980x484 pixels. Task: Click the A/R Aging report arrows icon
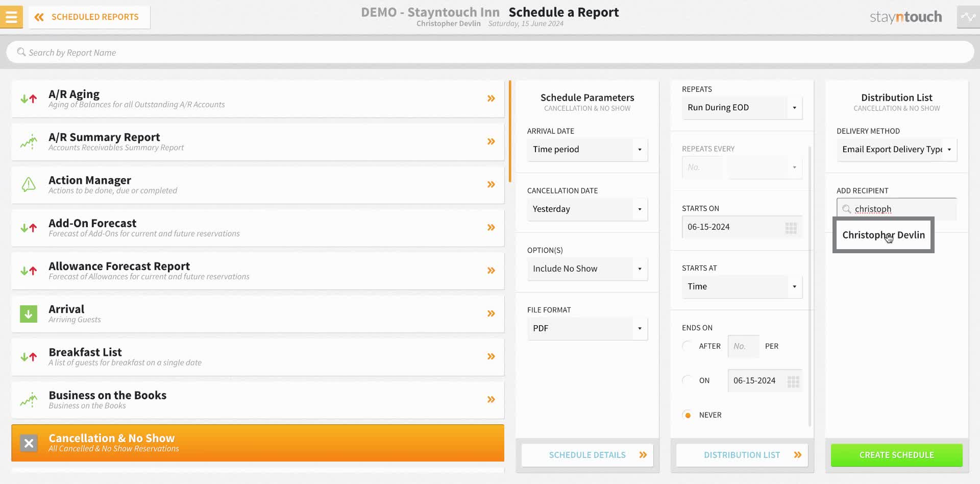[29, 99]
